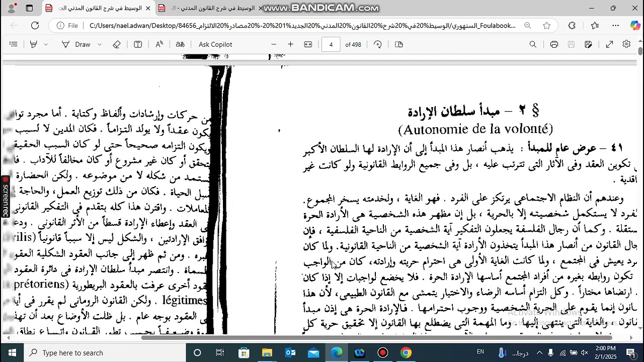The width and height of the screenshot is (644, 362).
Task: Click the Save icon in PDF toolbar
Action: pos(571,44)
